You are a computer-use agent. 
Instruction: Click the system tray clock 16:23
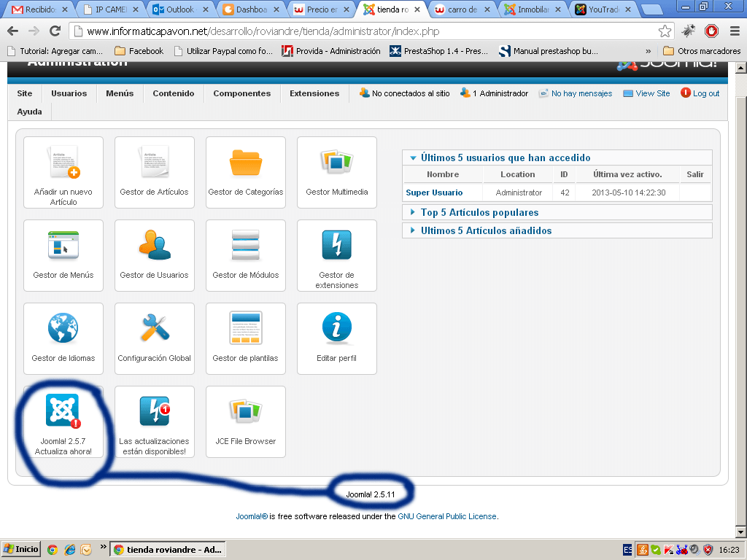pyautogui.click(x=729, y=550)
